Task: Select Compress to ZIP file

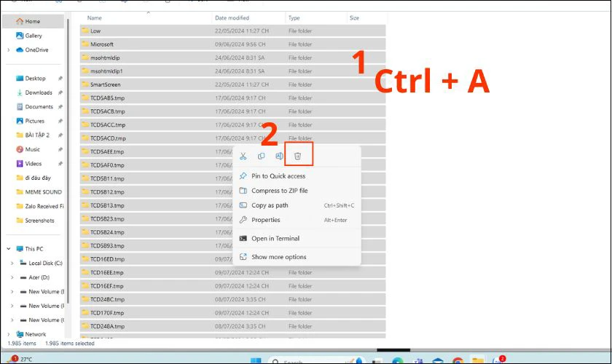Action: pos(280,191)
